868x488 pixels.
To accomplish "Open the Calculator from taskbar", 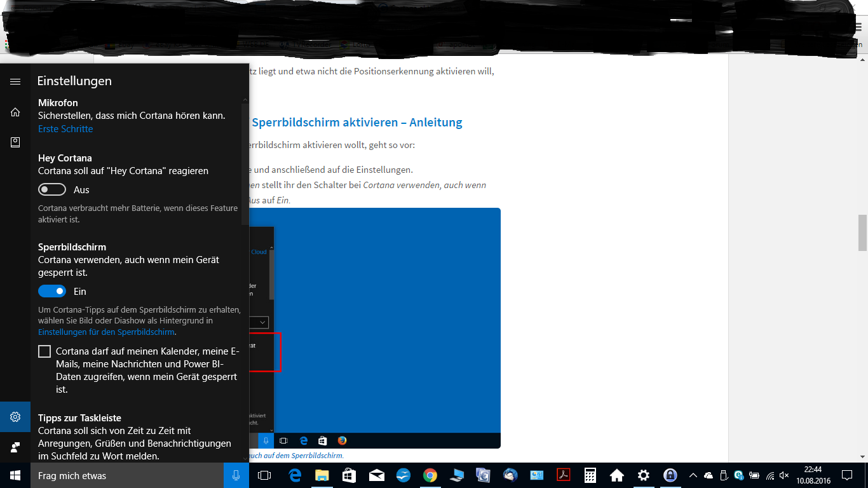I will (590, 475).
